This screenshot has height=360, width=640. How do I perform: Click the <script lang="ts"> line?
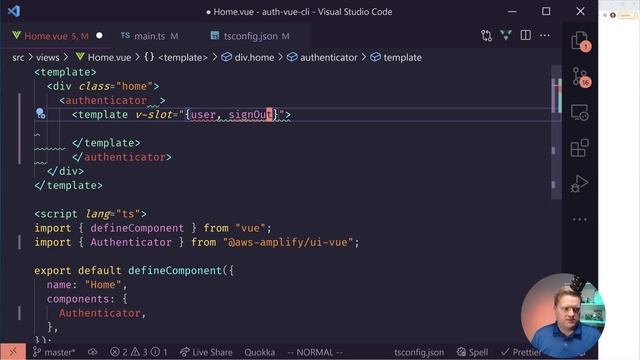pos(90,214)
